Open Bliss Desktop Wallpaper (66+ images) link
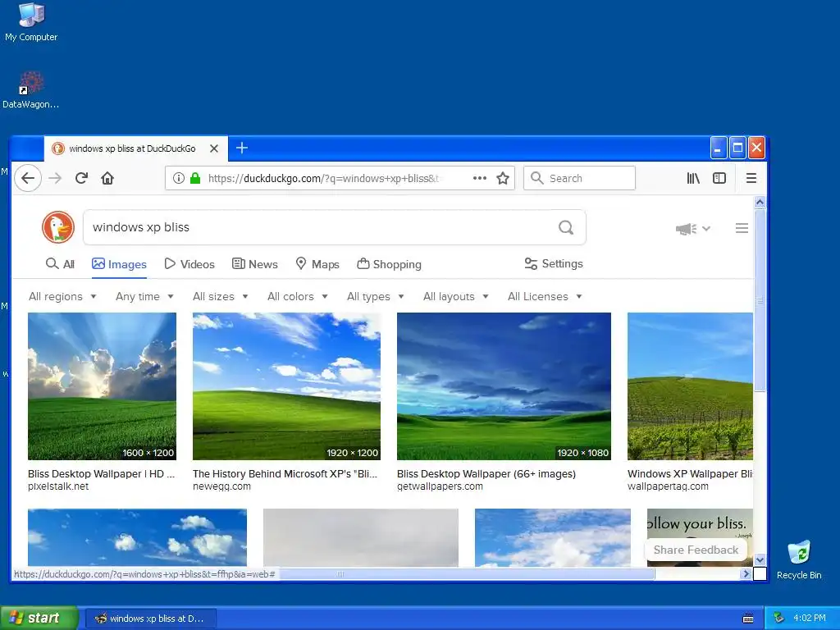This screenshot has height=630, width=840. tap(486, 473)
